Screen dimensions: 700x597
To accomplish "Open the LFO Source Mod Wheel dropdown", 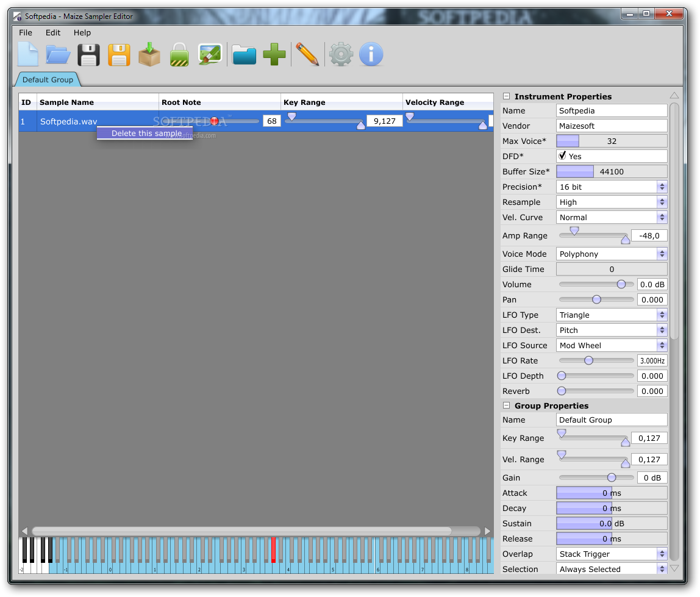I will pos(612,345).
